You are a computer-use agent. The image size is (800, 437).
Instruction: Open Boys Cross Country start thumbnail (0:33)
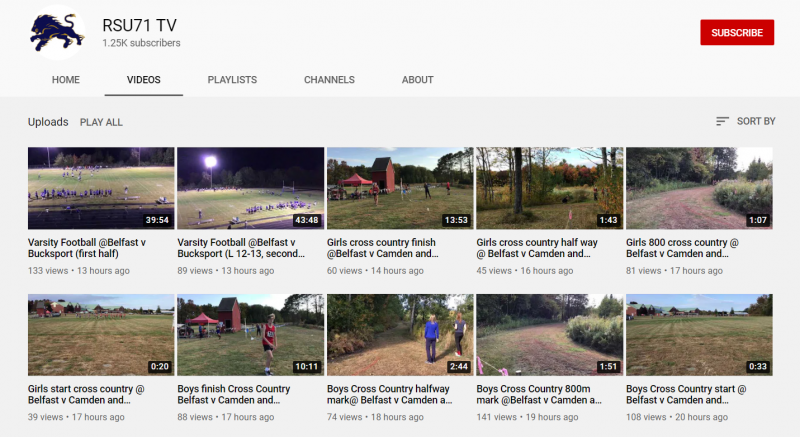click(699, 335)
